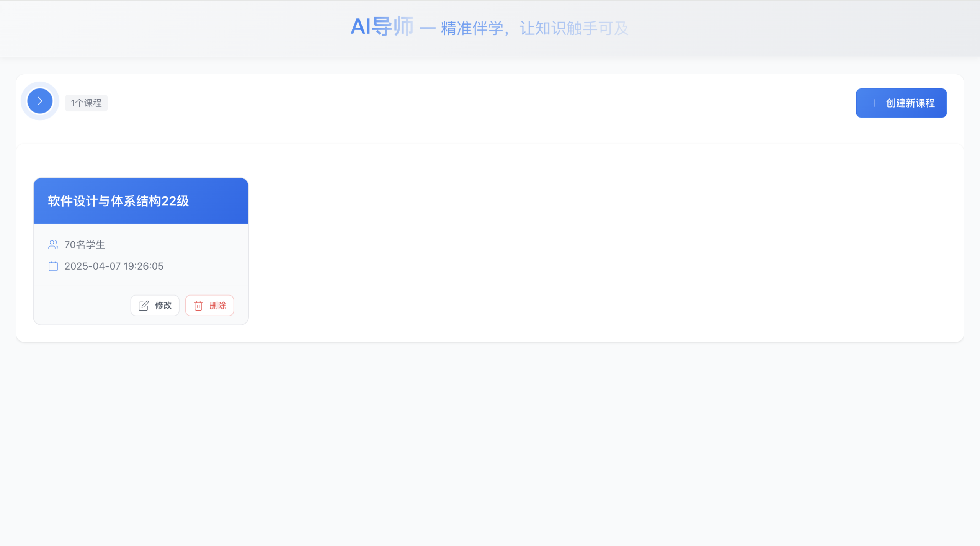Click the AI导师 logo title
Viewport: 980px width, 546px height.
click(x=382, y=27)
